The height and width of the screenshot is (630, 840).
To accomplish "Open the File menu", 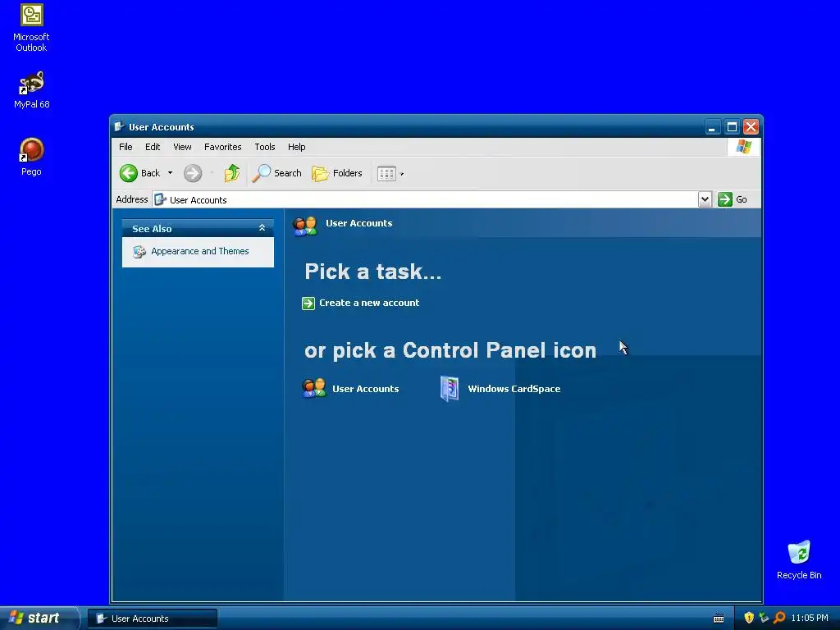I will tap(126, 147).
